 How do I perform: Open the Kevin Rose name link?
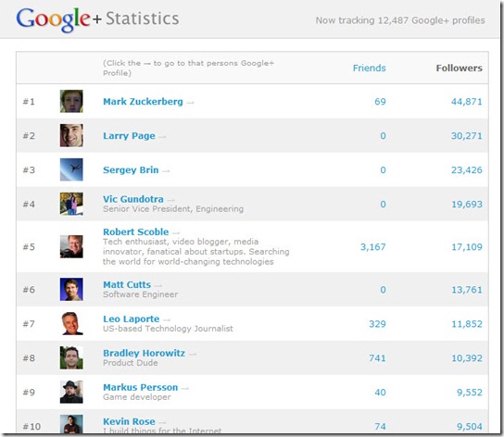coord(129,421)
